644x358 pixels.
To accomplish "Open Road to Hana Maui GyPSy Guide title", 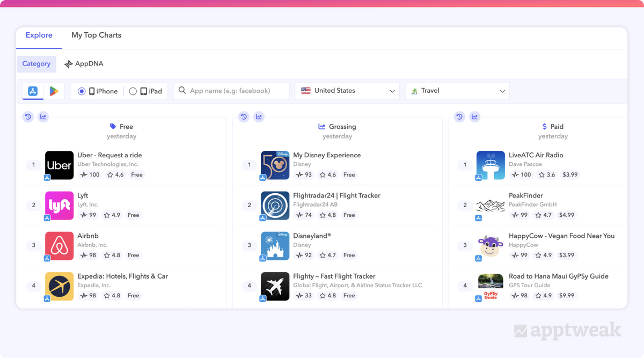I will click(559, 276).
